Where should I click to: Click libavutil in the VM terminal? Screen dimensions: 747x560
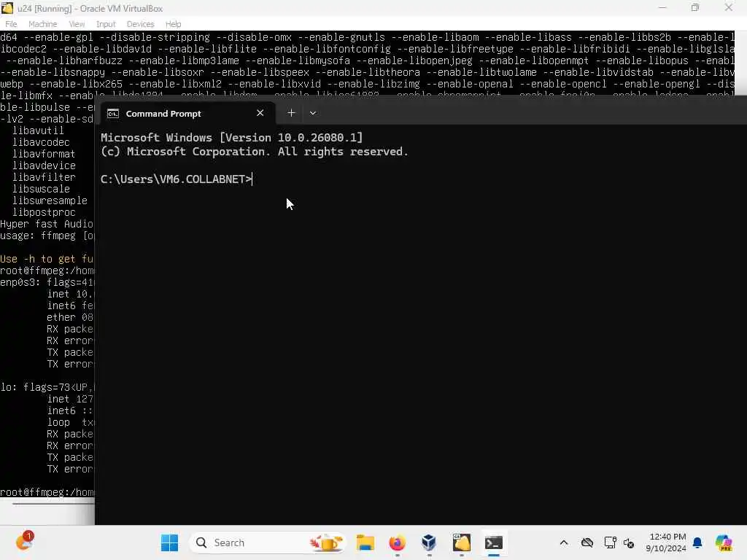click(x=38, y=131)
